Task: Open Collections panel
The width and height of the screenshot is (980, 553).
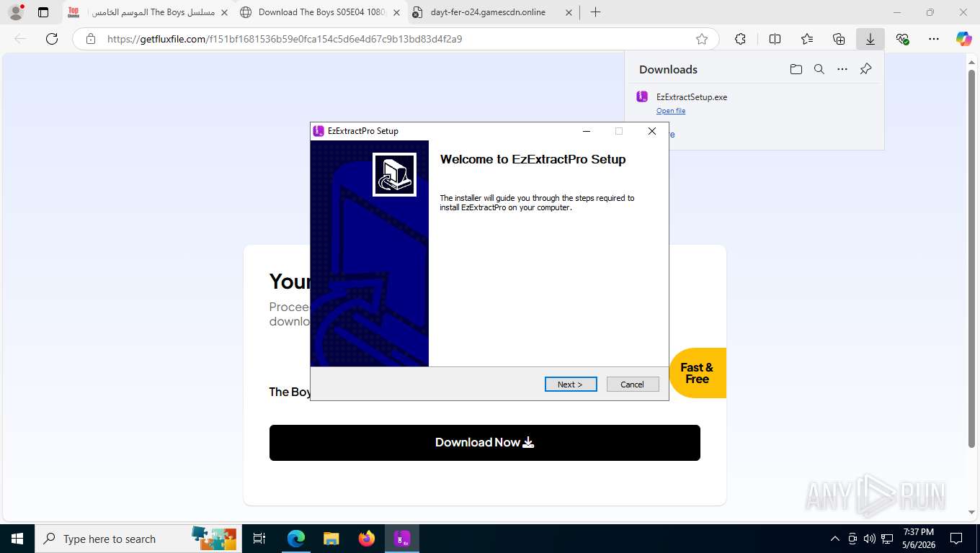Action: click(839, 39)
